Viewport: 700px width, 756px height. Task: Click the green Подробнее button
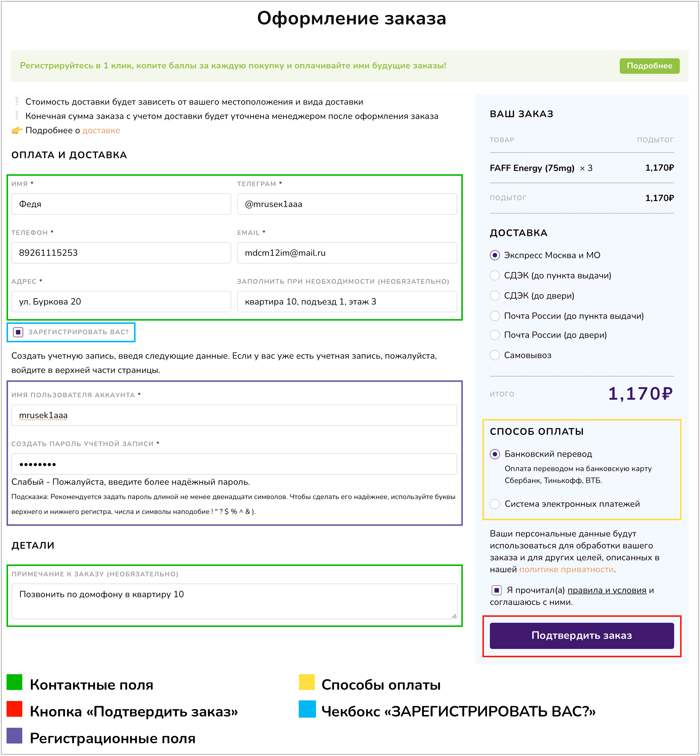[649, 66]
